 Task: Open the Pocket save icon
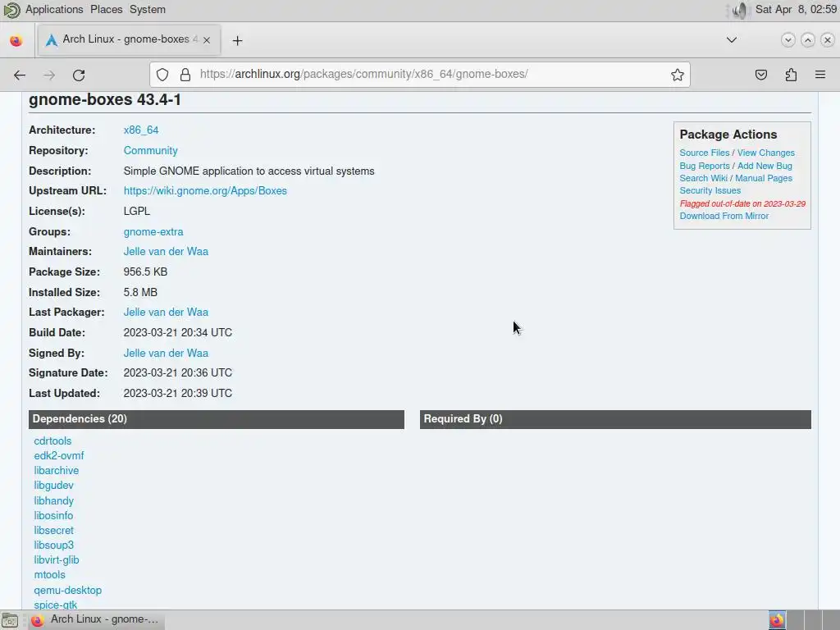point(760,75)
